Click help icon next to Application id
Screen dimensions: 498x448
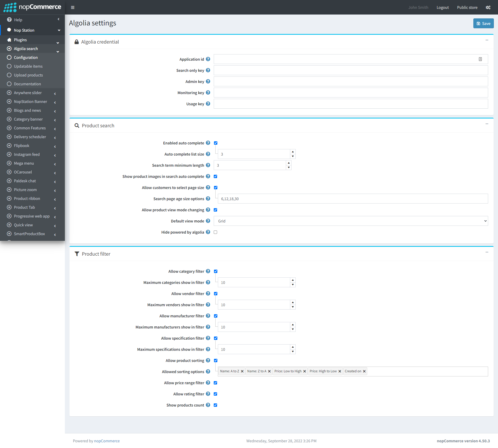click(x=208, y=59)
